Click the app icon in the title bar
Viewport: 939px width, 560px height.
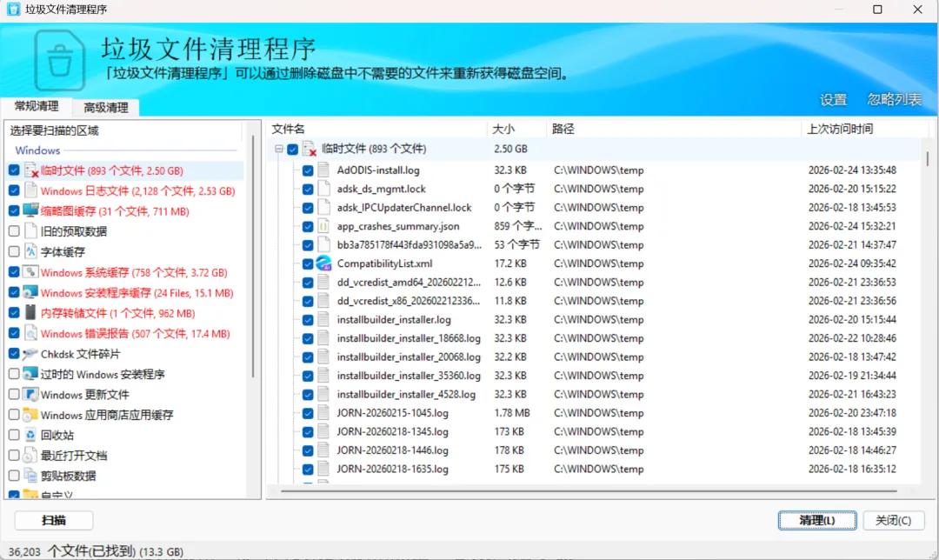point(13,10)
